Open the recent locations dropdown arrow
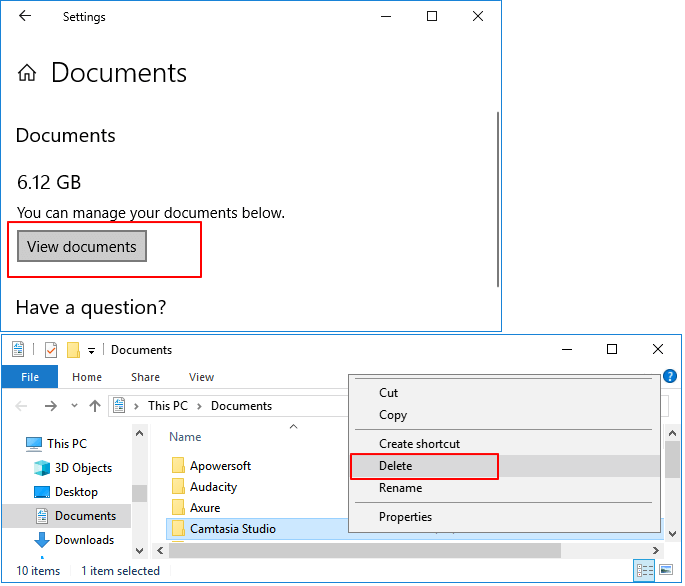This screenshot has height=586, width=685. click(73, 406)
